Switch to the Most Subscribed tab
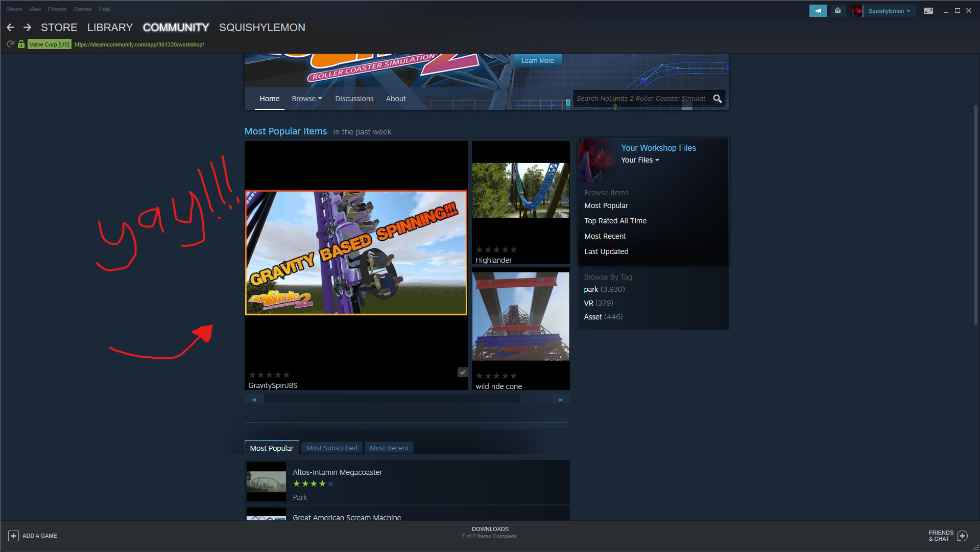This screenshot has height=552, width=980. click(332, 448)
